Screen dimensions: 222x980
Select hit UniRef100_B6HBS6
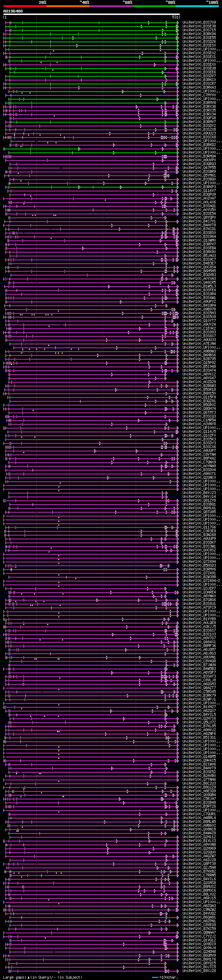pos(199,355)
